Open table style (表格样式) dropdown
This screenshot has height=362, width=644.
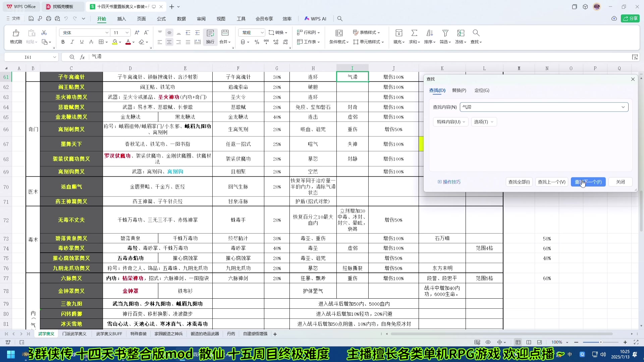pyautogui.click(x=366, y=33)
